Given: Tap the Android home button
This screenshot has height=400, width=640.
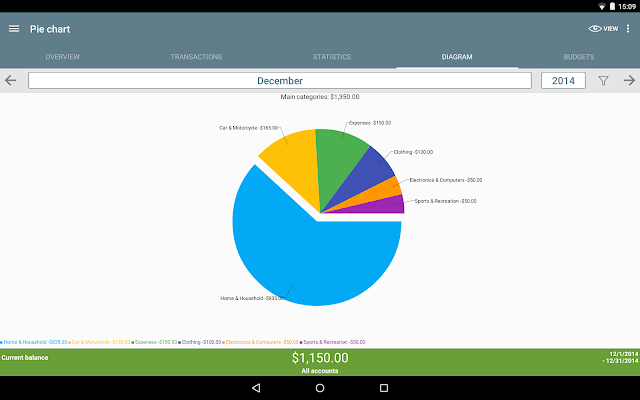Looking at the screenshot, I should click(320, 388).
